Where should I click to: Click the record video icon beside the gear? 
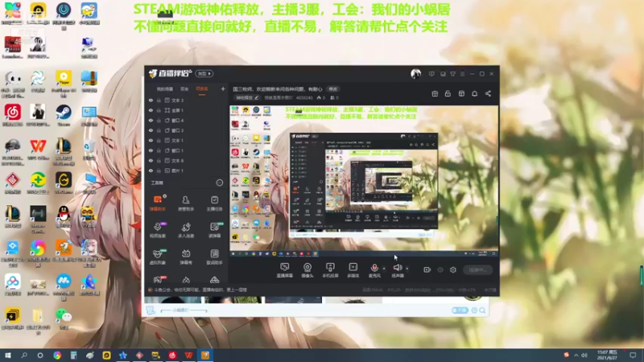point(427,269)
